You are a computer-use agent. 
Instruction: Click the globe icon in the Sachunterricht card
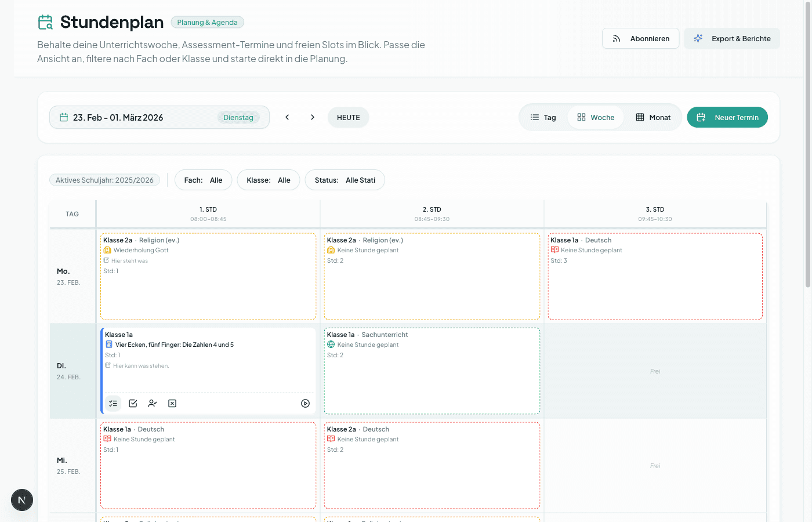coord(331,345)
